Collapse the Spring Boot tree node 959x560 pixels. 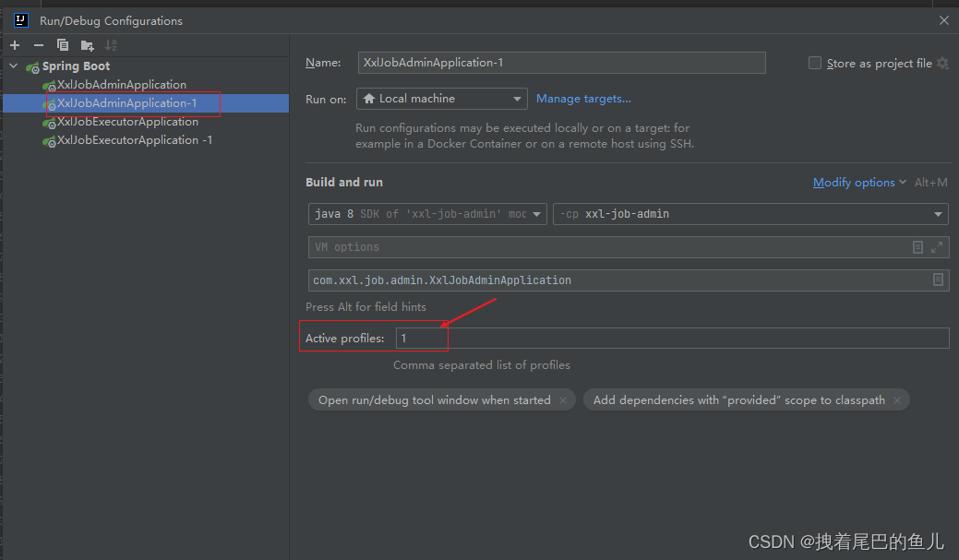pyautogui.click(x=14, y=66)
